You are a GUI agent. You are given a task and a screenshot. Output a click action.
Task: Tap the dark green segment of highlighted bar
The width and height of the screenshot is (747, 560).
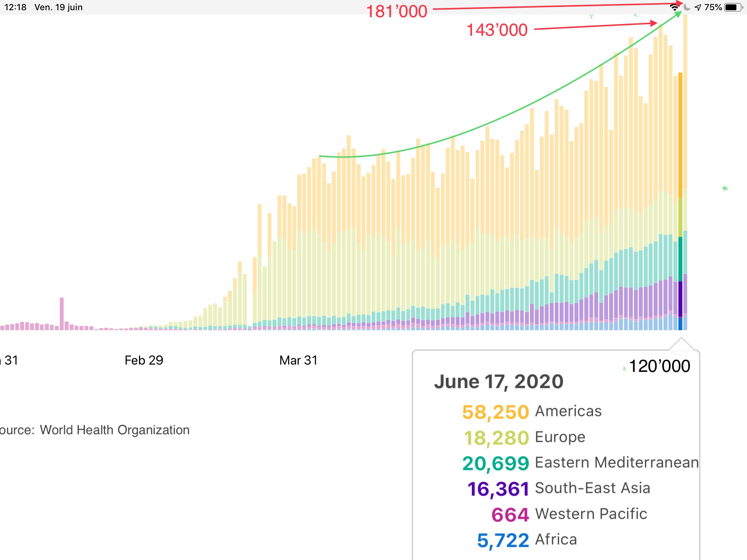680,259
